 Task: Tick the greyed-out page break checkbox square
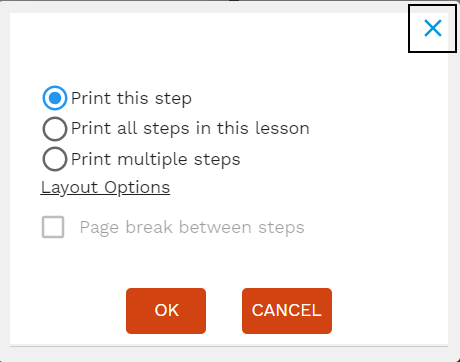tap(53, 227)
